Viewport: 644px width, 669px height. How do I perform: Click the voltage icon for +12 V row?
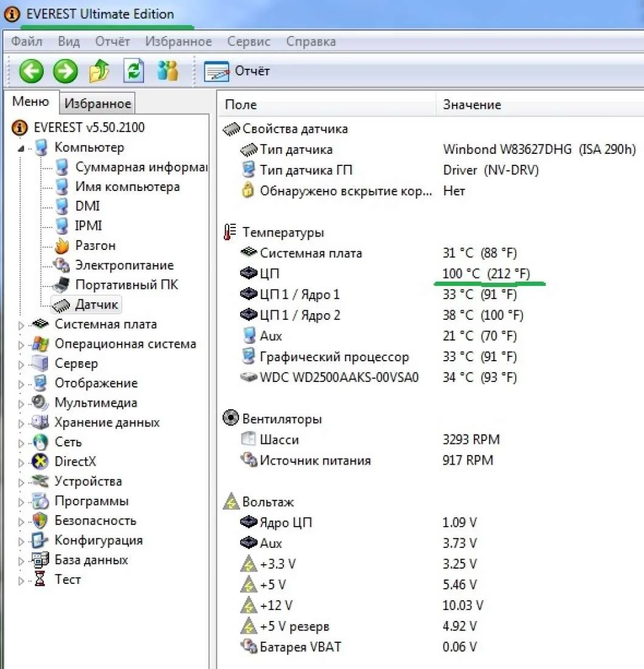pyautogui.click(x=249, y=605)
